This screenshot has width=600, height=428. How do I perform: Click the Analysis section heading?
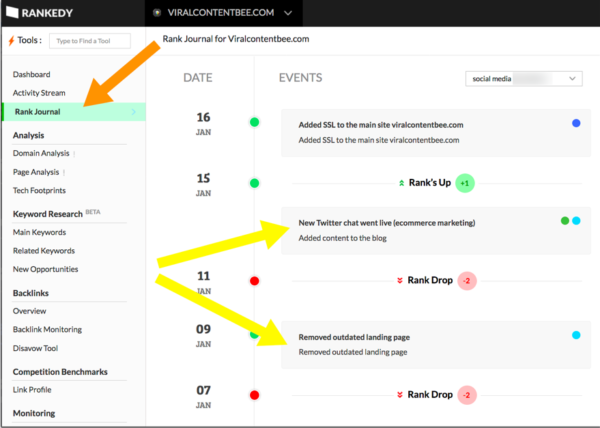click(28, 135)
